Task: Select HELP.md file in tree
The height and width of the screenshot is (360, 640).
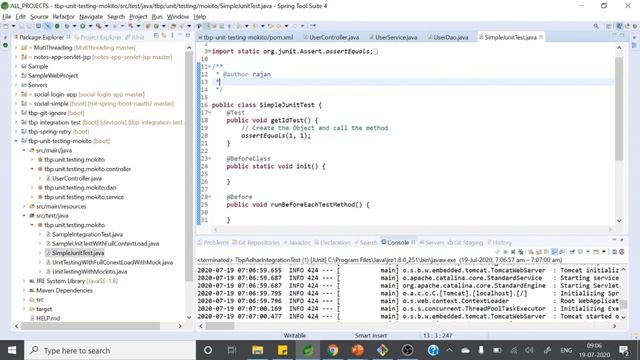Action: [x=48, y=318]
